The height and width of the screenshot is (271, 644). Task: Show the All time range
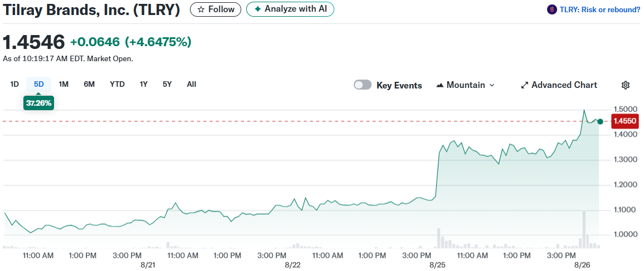(x=192, y=85)
